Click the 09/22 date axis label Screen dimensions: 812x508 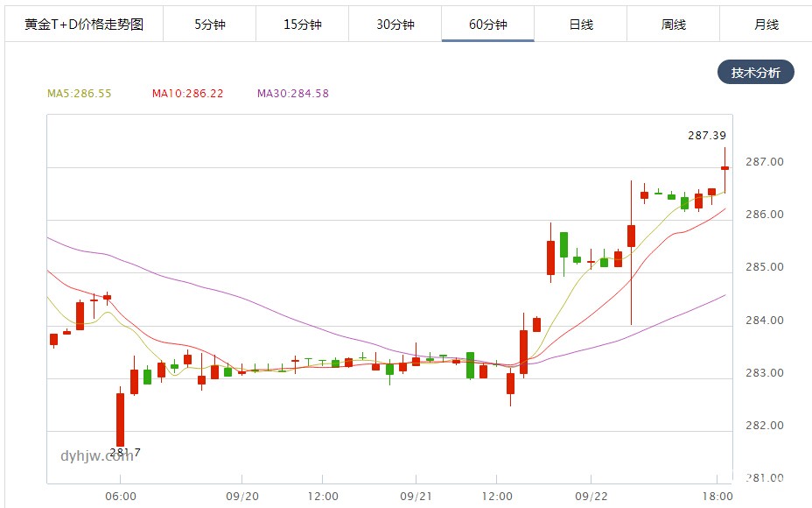591,497
